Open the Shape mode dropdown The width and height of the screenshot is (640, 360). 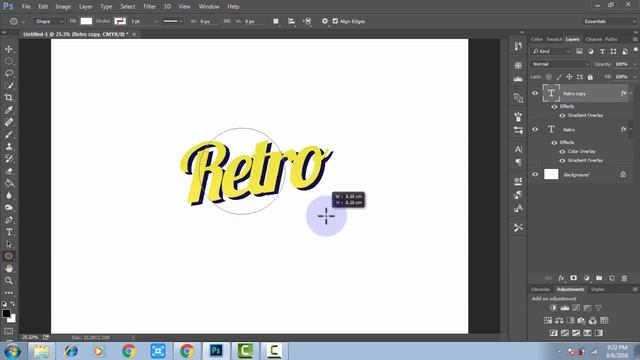click(x=48, y=21)
